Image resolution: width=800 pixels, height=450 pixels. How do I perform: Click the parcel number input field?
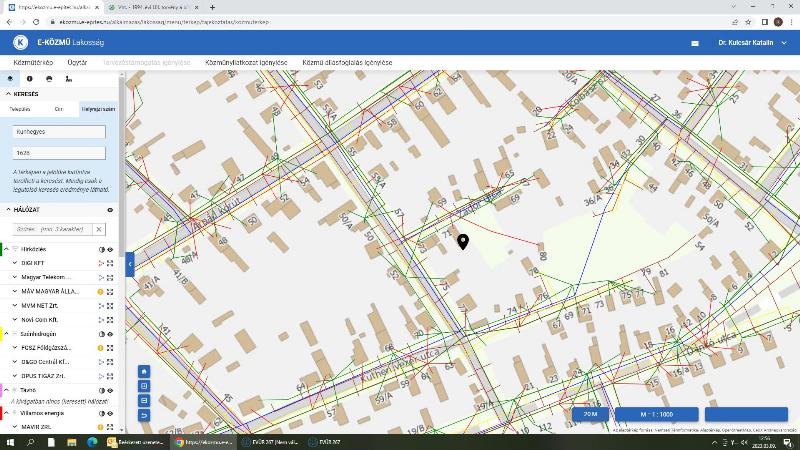click(59, 153)
